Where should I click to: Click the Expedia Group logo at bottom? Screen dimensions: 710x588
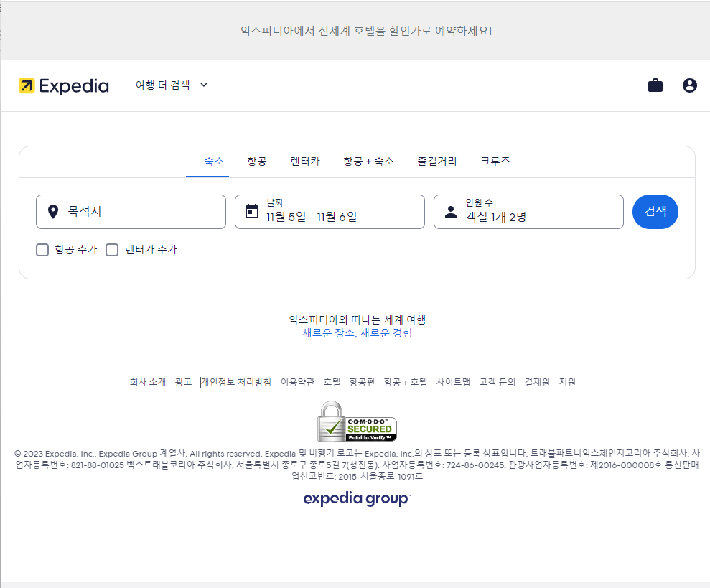(357, 498)
